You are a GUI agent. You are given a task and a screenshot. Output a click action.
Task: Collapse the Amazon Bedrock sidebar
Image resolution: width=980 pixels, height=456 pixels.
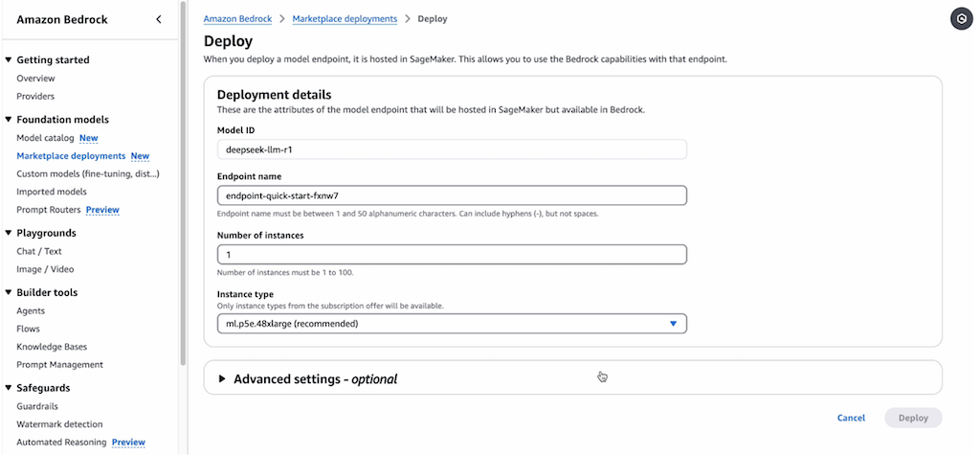pyautogui.click(x=159, y=19)
